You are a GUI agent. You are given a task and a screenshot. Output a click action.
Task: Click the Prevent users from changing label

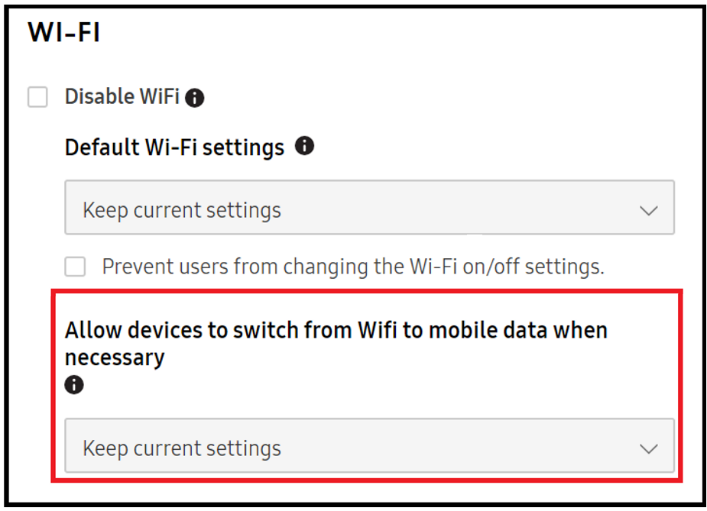point(353,267)
